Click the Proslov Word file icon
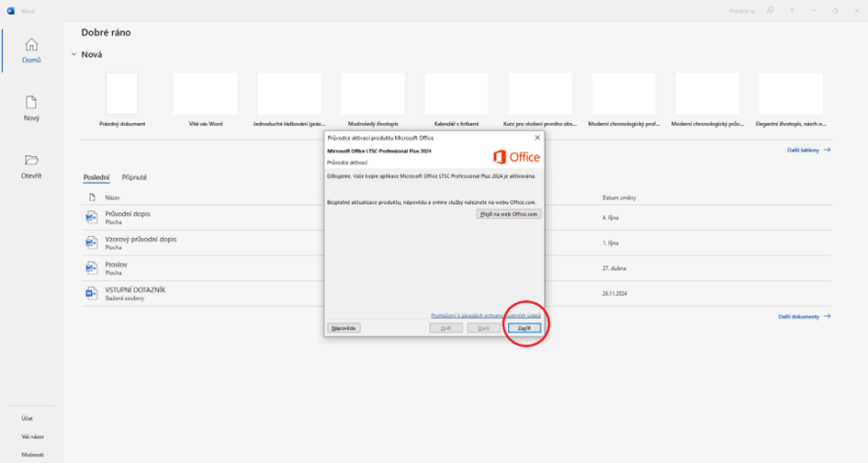 [91, 268]
